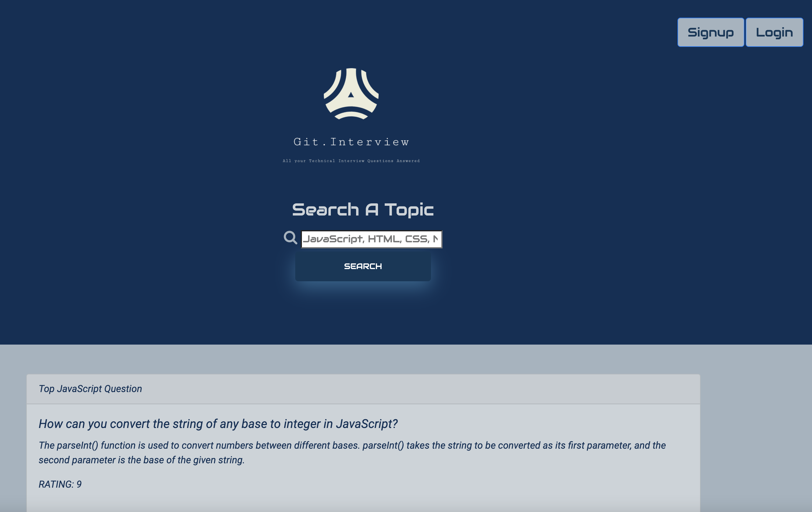Screen dimensions: 812x512
Task: Click the RATING: 9 label
Action: click(60, 484)
